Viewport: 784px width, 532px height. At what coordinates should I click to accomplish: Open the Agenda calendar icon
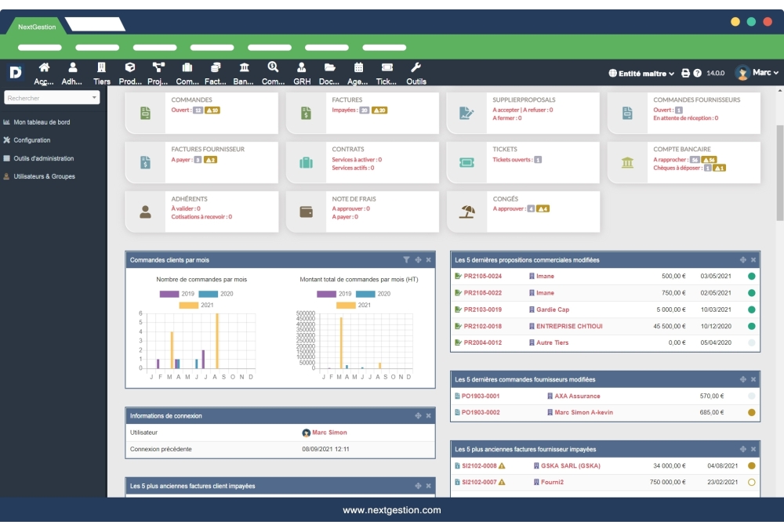[358, 68]
